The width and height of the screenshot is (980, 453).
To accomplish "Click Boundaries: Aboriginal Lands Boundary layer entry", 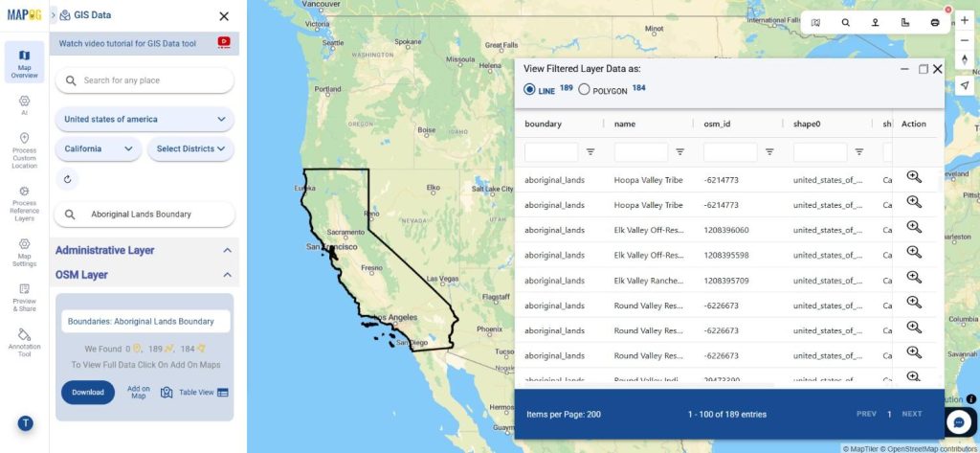I will (145, 321).
